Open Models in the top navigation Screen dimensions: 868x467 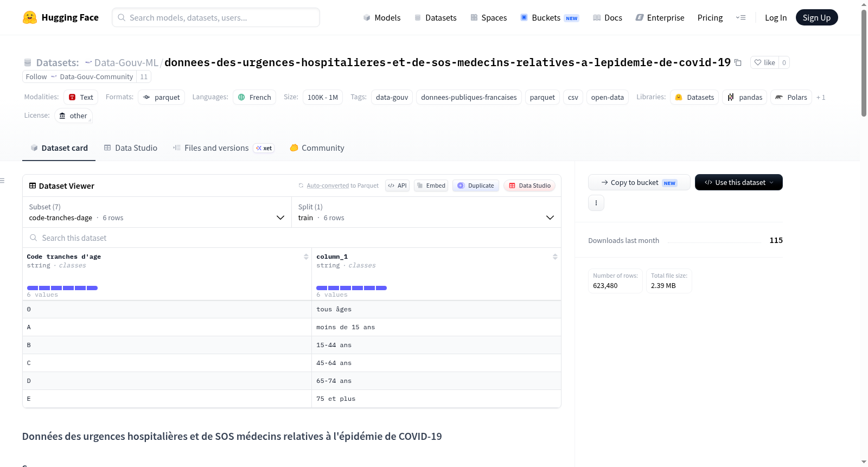click(x=382, y=17)
